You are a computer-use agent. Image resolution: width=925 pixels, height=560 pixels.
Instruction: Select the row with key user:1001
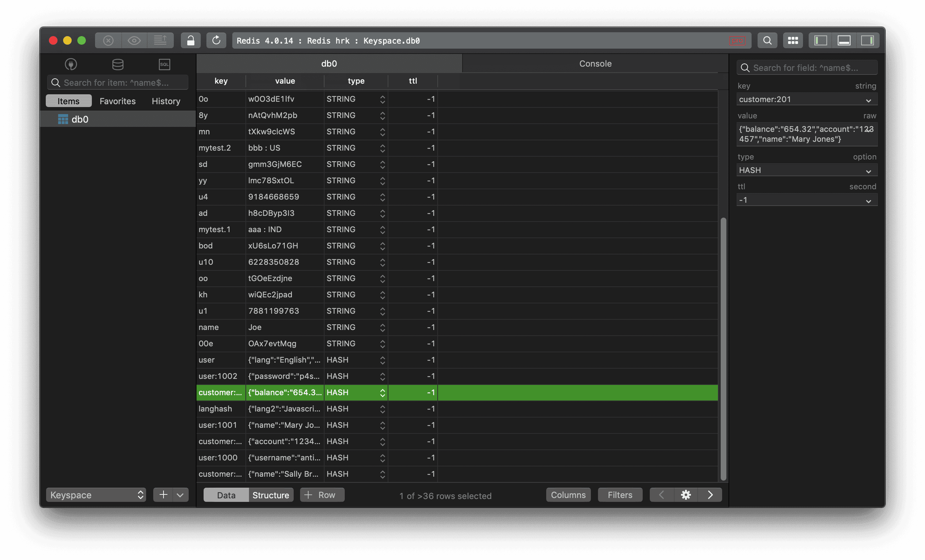point(457,425)
